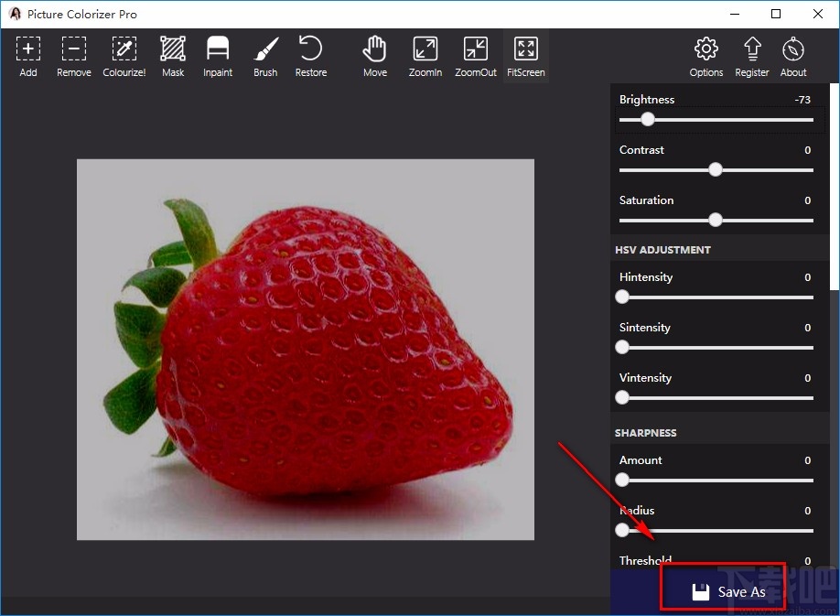Viewport: 840px width, 616px height.
Task: Click the Contrast slider handle
Action: click(x=716, y=169)
